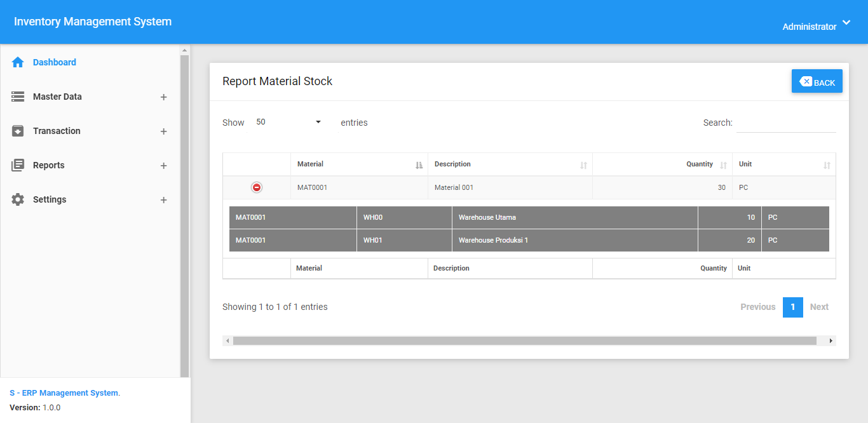Click the quantity 10 in WH00 row
The image size is (868, 423).
(x=750, y=217)
